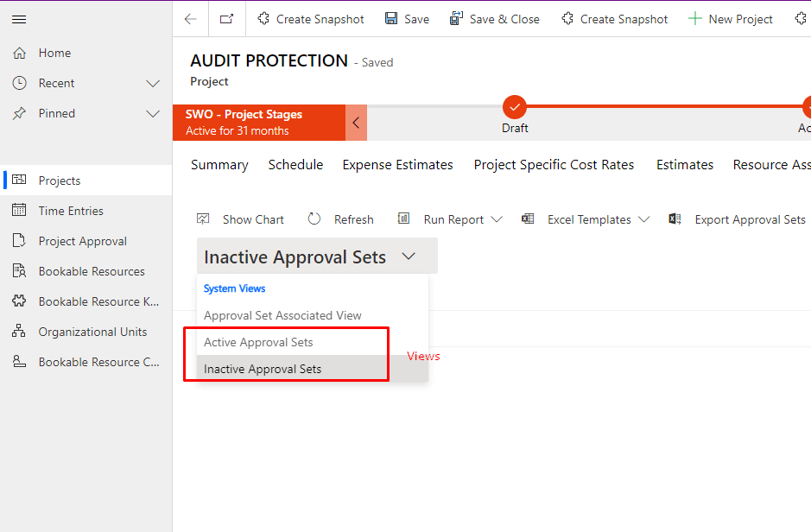Open Inactive Approval Sets view dropdown
The height and width of the screenshot is (532, 811).
[x=409, y=256]
